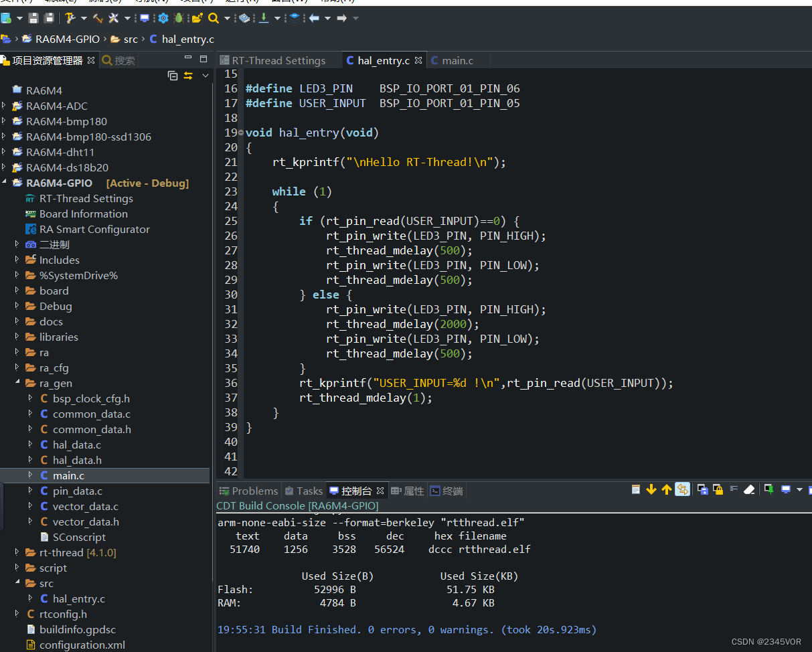Select rtconfig.h in the project tree
The height and width of the screenshot is (652, 812).
[63, 614]
